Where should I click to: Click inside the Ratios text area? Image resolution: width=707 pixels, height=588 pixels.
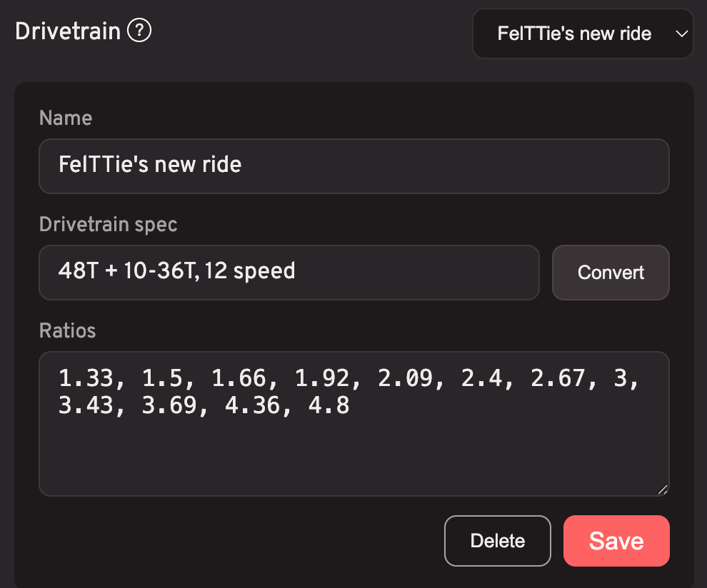click(354, 424)
